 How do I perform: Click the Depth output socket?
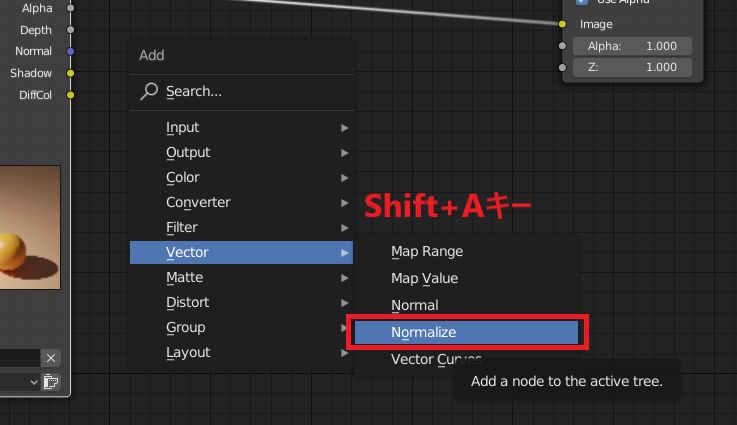tap(71, 30)
